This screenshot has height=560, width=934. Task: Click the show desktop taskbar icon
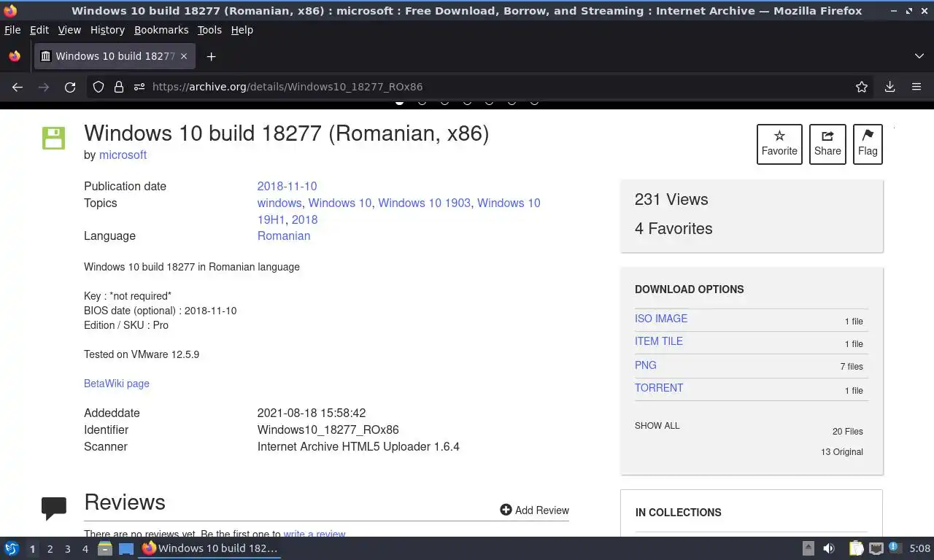pos(126,548)
